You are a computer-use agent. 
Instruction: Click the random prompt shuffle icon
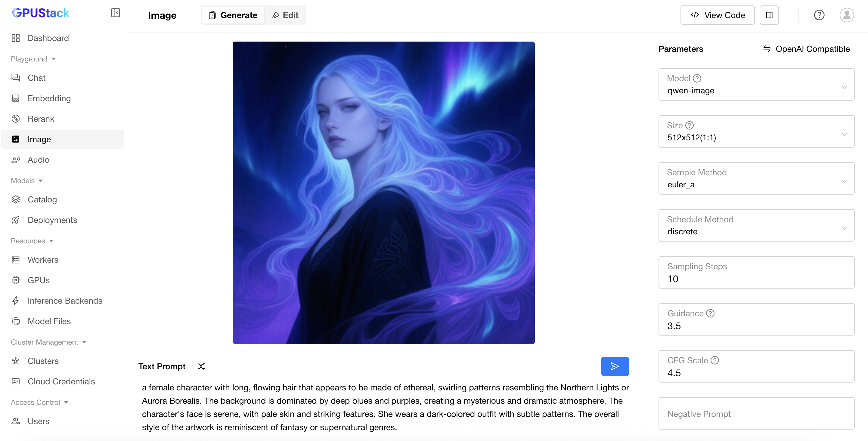click(x=201, y=366)
